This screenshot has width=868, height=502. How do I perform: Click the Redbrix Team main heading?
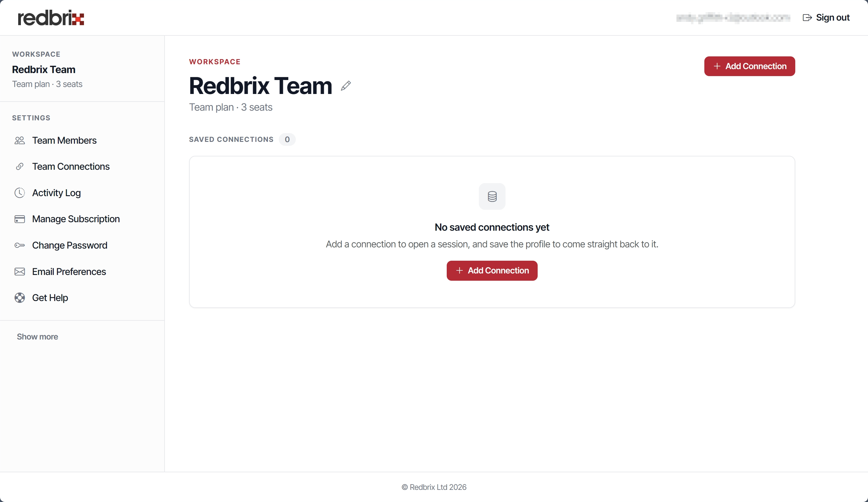click(260, 86)
